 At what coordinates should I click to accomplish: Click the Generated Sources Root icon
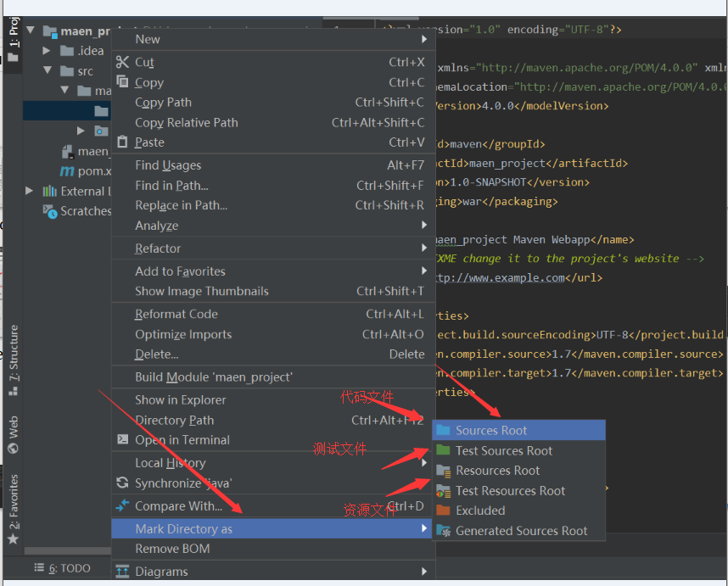[444, 530]
